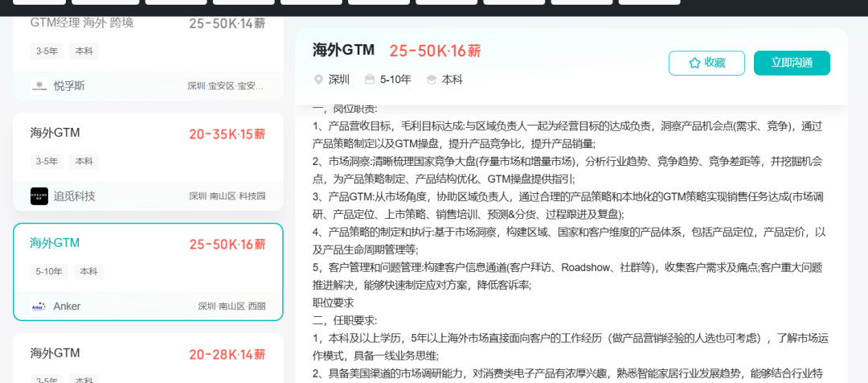Click the 深圳 city text in detail header
The width and height of the screenshot is (868, 383).
click(x=339, y=80)
